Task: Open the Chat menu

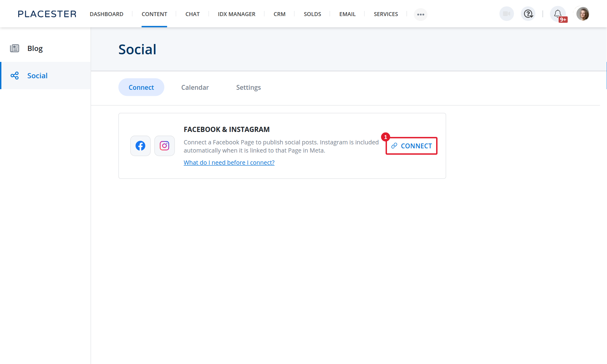Action: click(192, 14)
